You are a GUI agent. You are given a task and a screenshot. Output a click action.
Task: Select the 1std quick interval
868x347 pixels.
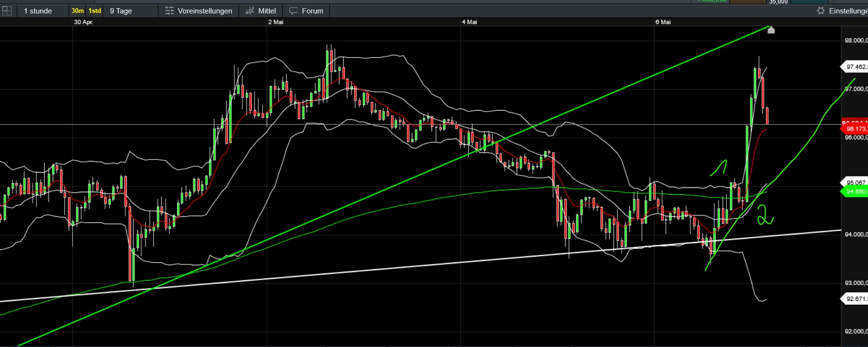pyautogui.click(x=95, y=11)
